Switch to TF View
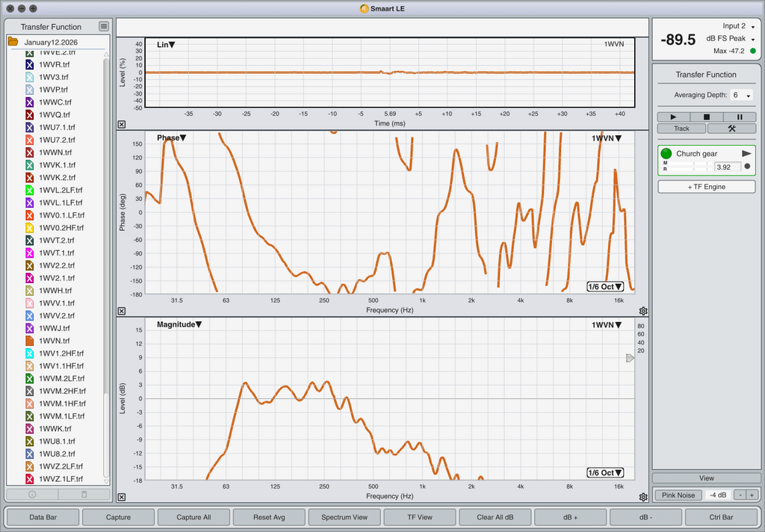 click(x=420, y=517)
